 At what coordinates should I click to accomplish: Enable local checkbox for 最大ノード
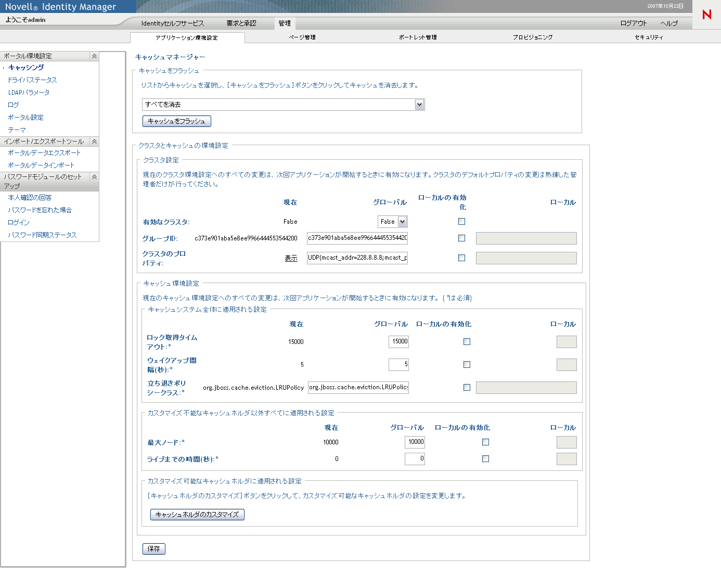click(485, 442)
